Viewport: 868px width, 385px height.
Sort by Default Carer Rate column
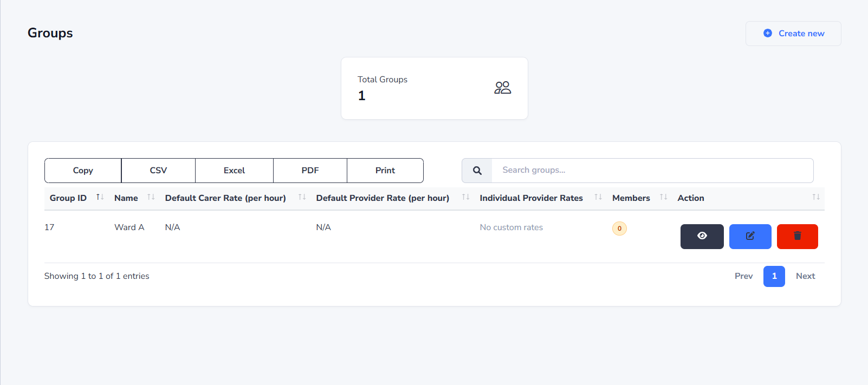point(302,197)
